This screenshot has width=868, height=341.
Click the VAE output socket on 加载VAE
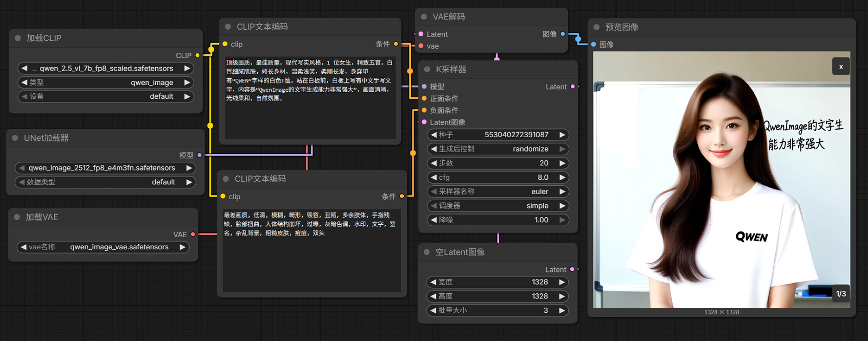193,235
